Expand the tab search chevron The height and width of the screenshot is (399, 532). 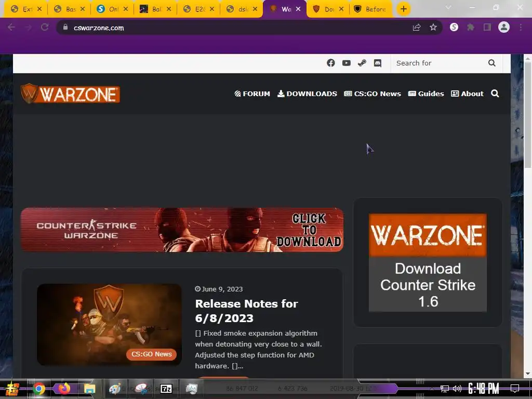pos(448,7)
